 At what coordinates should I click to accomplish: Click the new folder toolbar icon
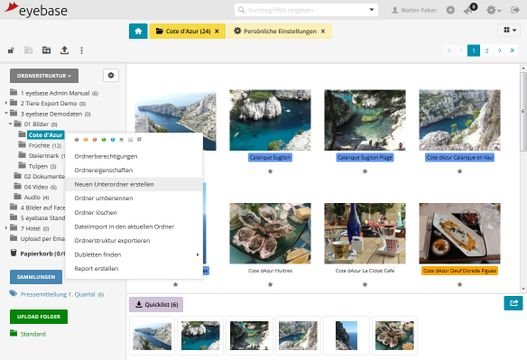[46, 50]
